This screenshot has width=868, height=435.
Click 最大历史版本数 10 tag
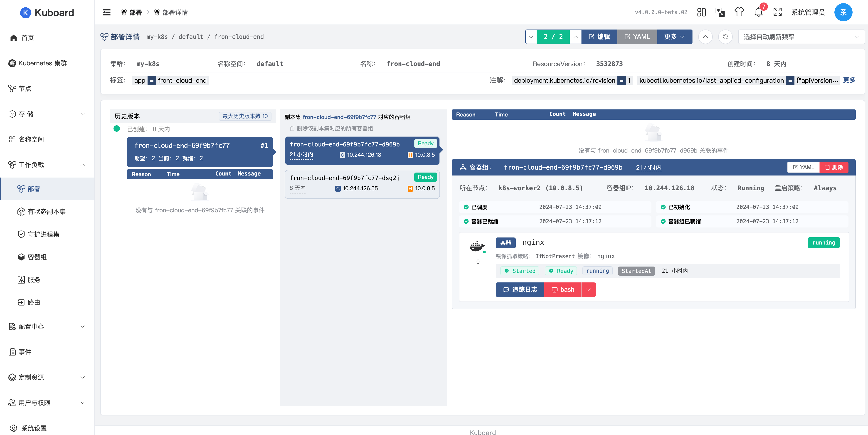[245, 116]
